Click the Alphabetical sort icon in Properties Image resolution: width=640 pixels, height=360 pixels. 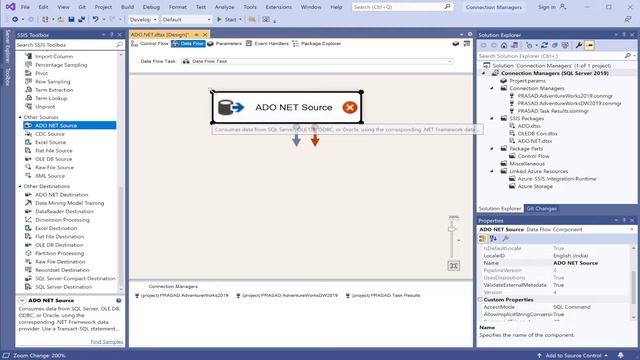pyautogui.click(x=493, y=238)
